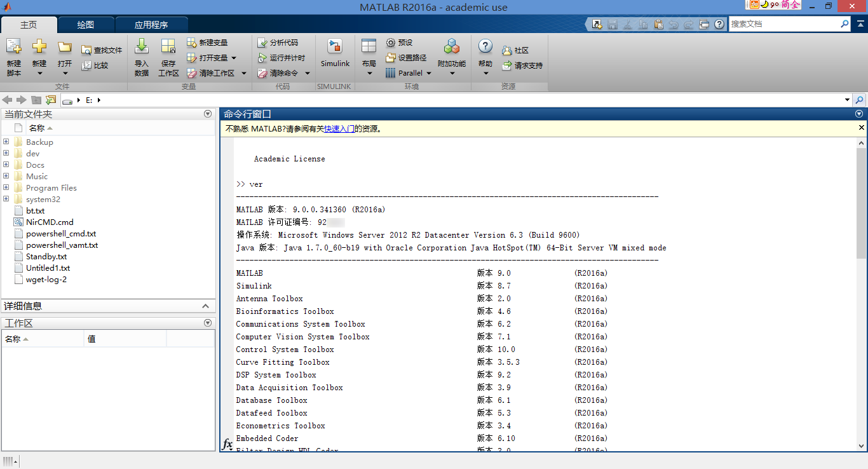868x469 pixels.
Task: Click the E: drive in the address bar
Action: (89, 100)
